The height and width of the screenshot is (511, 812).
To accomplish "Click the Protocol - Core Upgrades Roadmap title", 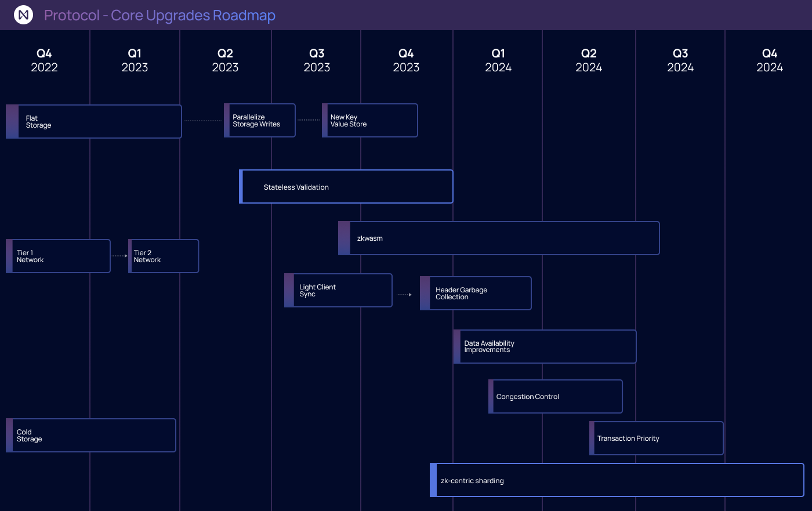I will click(x=159, y=15).
